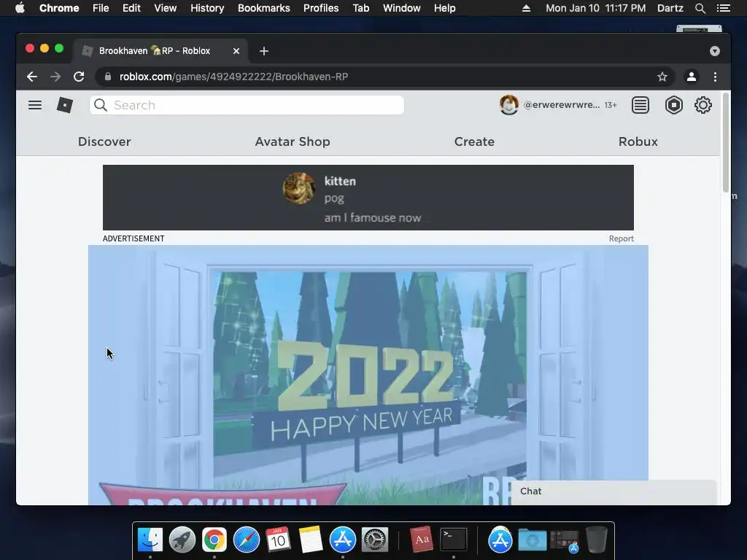Open the File menu
Viewport: 747px width, 560px height.
click(x=101, y=8)
